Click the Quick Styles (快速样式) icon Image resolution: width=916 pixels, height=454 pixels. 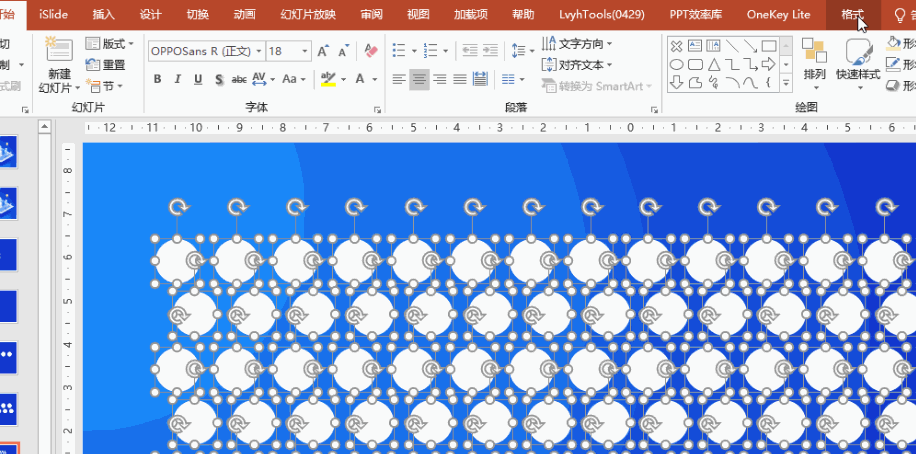click(858, 60)
